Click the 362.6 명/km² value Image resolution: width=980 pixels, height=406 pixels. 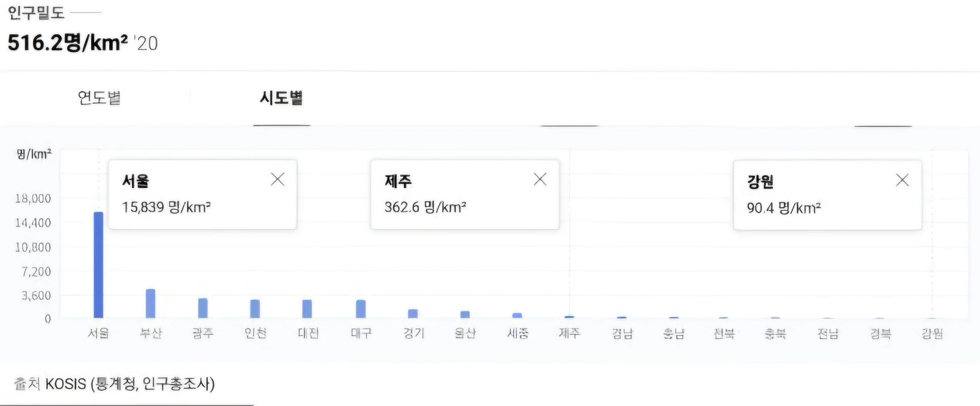pos(425,207)
